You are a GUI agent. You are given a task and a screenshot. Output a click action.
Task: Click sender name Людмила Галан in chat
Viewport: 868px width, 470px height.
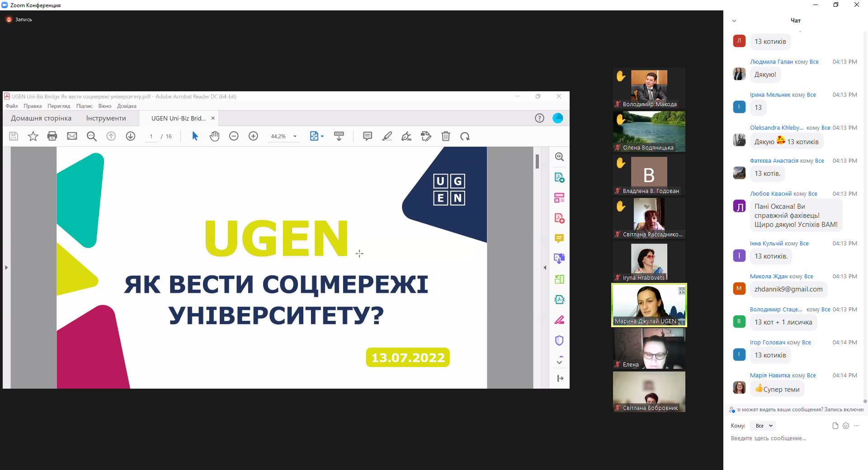click(x=771, y=62)
